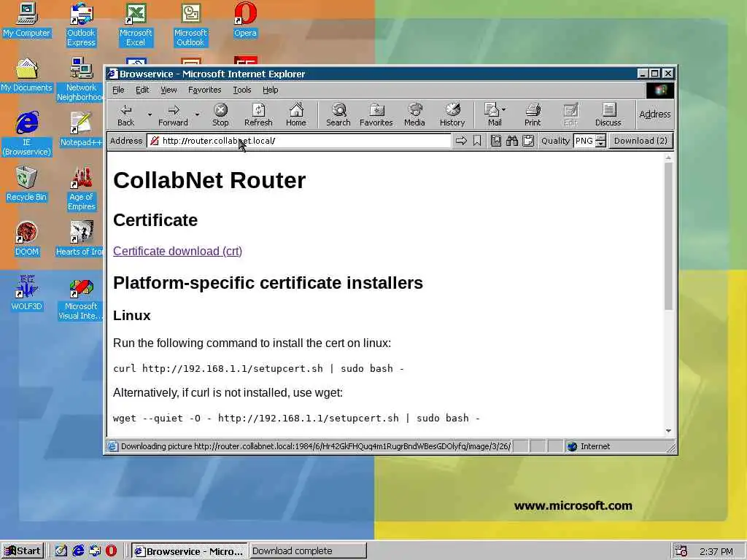Screen dimensions: 747x560
Task: Refresh the current page
Action: 258,114
